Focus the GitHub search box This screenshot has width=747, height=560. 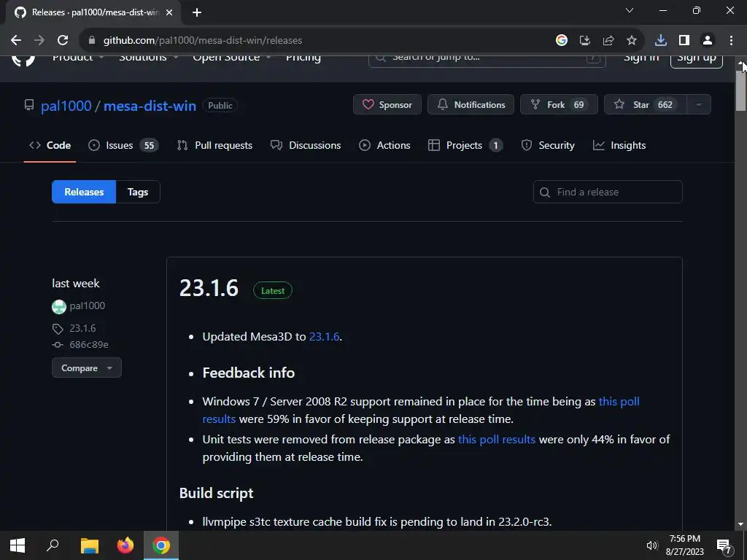click(487, 59)
